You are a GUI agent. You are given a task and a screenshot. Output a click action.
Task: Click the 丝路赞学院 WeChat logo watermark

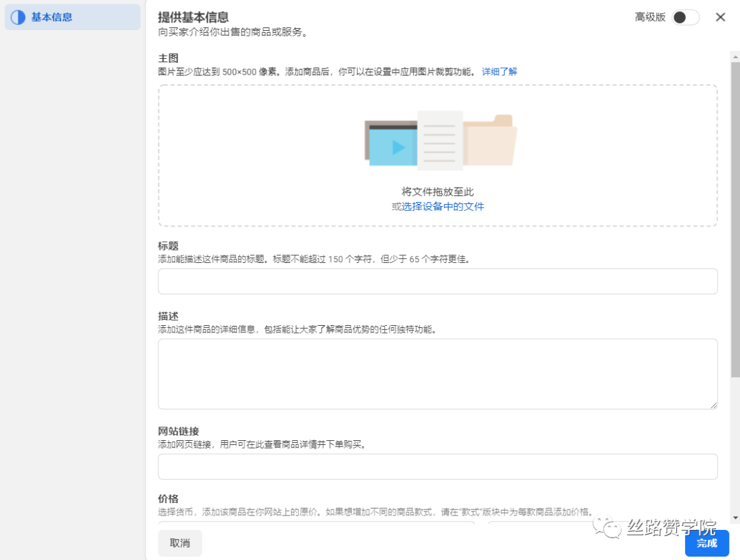point(607,527)
